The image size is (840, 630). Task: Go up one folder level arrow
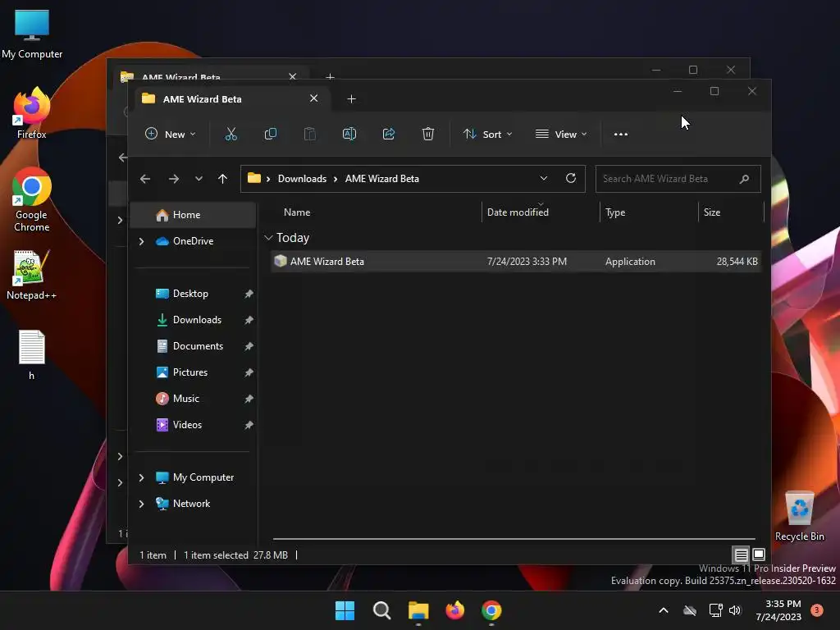[223, 179]
